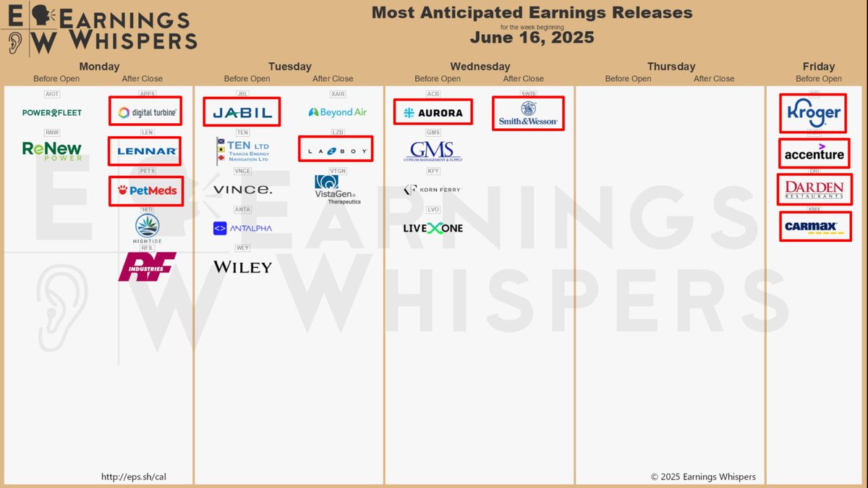Click the JBL ticker label
This screenshot has height=488, width=868.
click(242, 94)
